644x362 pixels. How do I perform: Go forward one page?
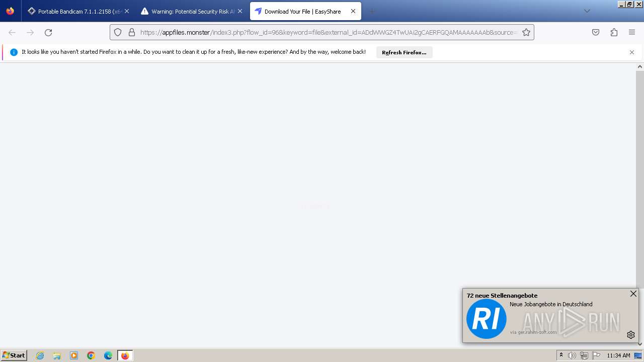30,32
